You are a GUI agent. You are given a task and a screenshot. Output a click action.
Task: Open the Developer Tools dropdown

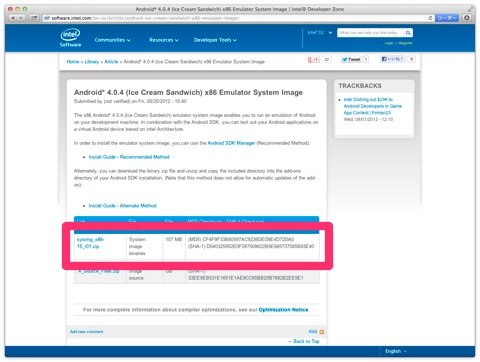215,40
